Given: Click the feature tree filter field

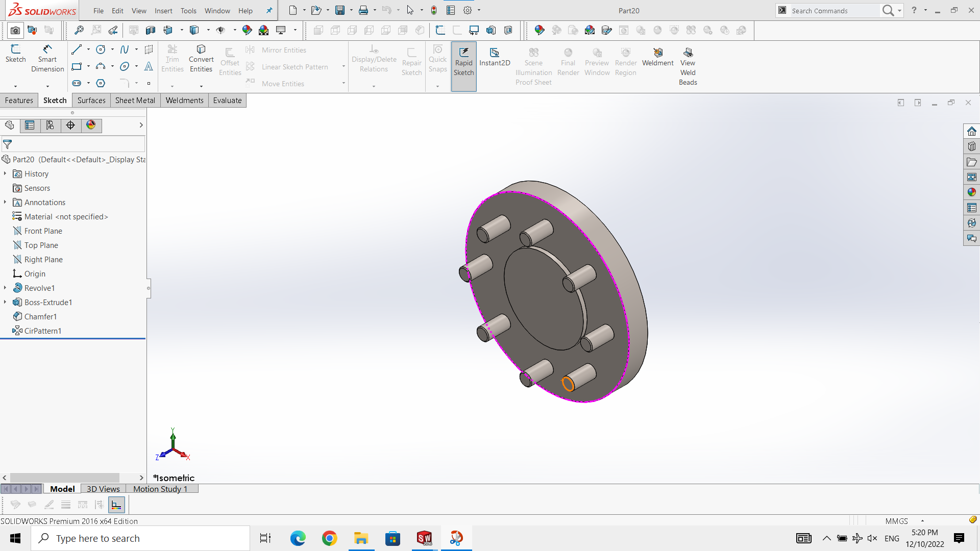Looking at the screenshot, I should (73, 144).
